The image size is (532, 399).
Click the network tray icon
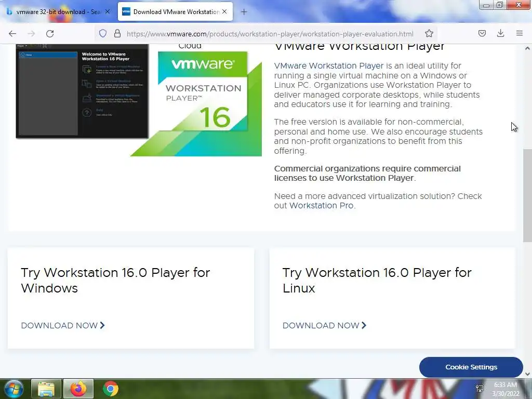click(x=480, y=389)
